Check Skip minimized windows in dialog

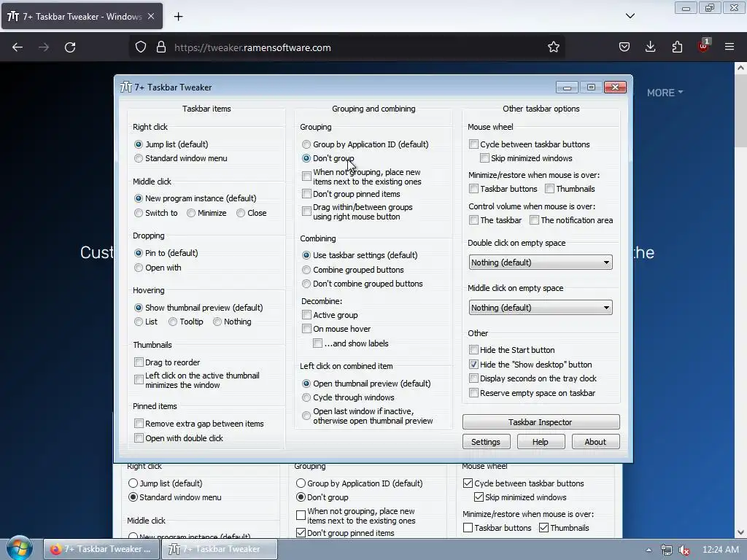coord(527,158)
